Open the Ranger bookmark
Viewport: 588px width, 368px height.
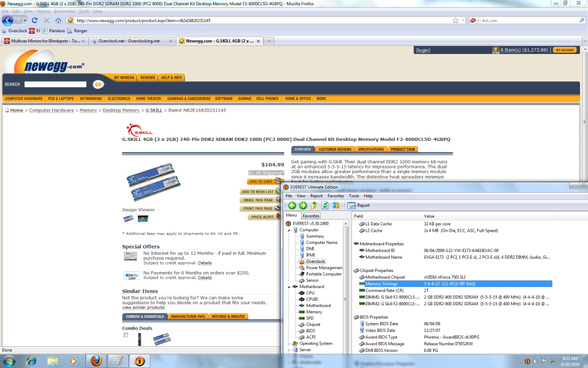[78, 31]
